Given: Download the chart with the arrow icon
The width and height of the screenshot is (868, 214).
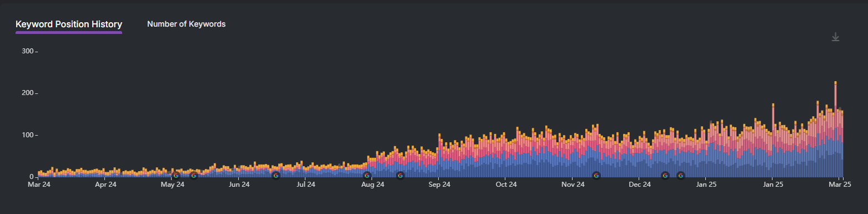Looking at the screenshot, I should click(x=835, y=37).
